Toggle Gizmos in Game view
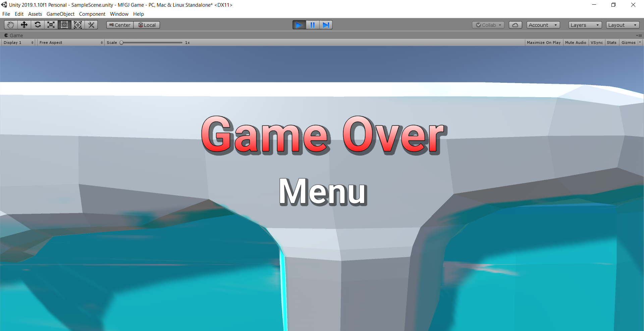Screen dimensions: 644x331 628,43
